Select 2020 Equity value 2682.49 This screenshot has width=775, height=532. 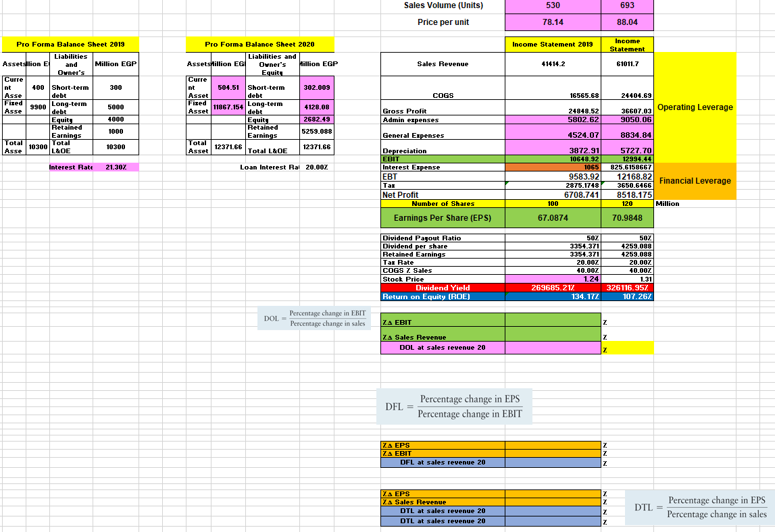317,119
